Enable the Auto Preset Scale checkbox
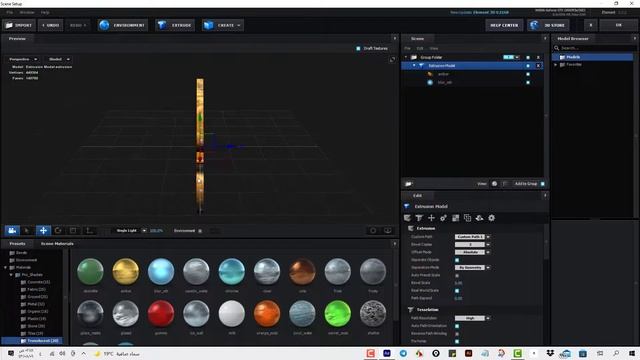This screenshot has height=360, width=640. point(457,276)
